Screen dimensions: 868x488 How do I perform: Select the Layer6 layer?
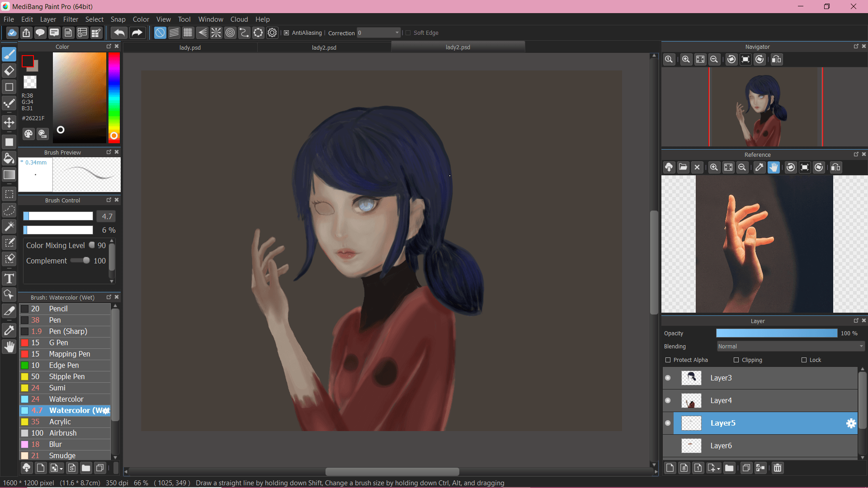(x=760, y=446)
